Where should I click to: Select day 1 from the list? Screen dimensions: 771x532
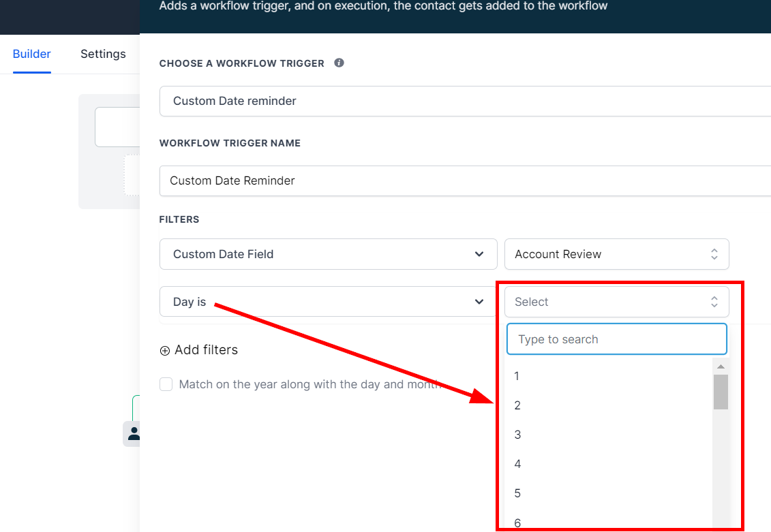pos(517,376)
